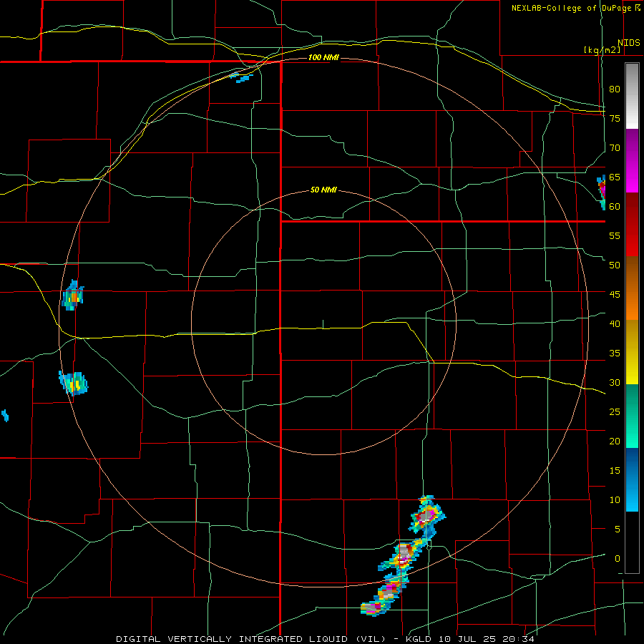Click the southernmost storm cell at bottom

(x=373, y=608)
